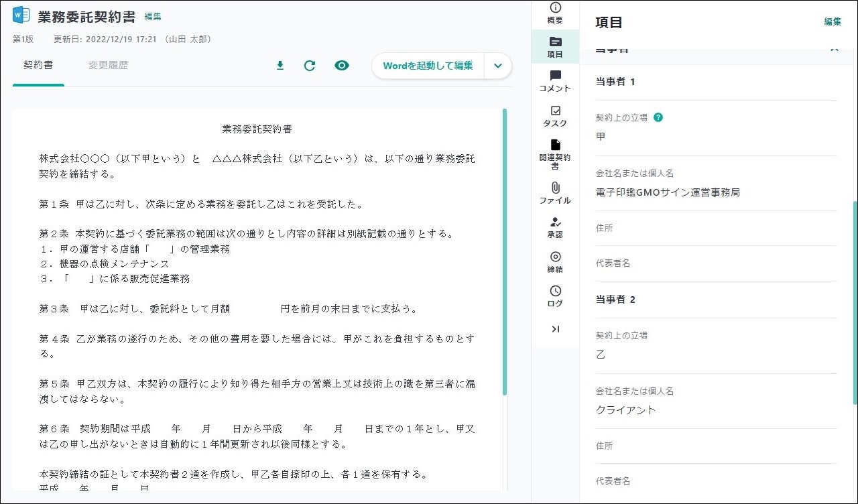Switch to the 変更履歴 tab
This screenshot has height=504, width=858.
(x=108, y=66)
